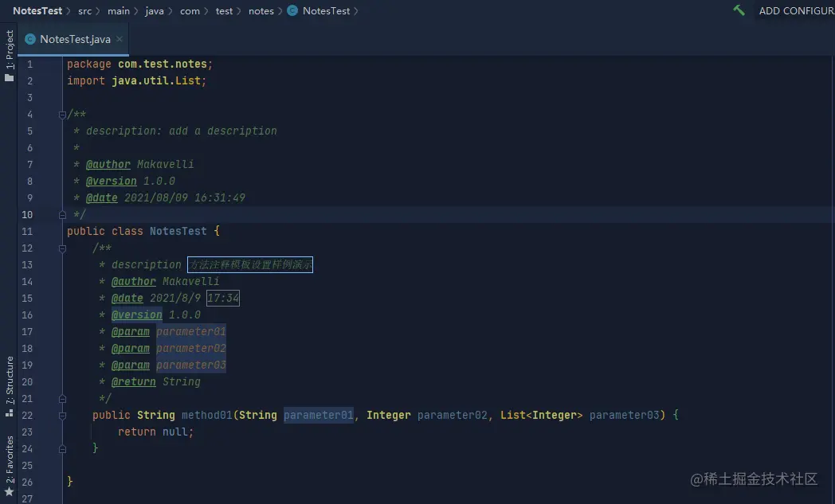Collapse Javadoc end marker at line 21
The image size is (835, 504).
pyautogui.click(x=62, y=399)
